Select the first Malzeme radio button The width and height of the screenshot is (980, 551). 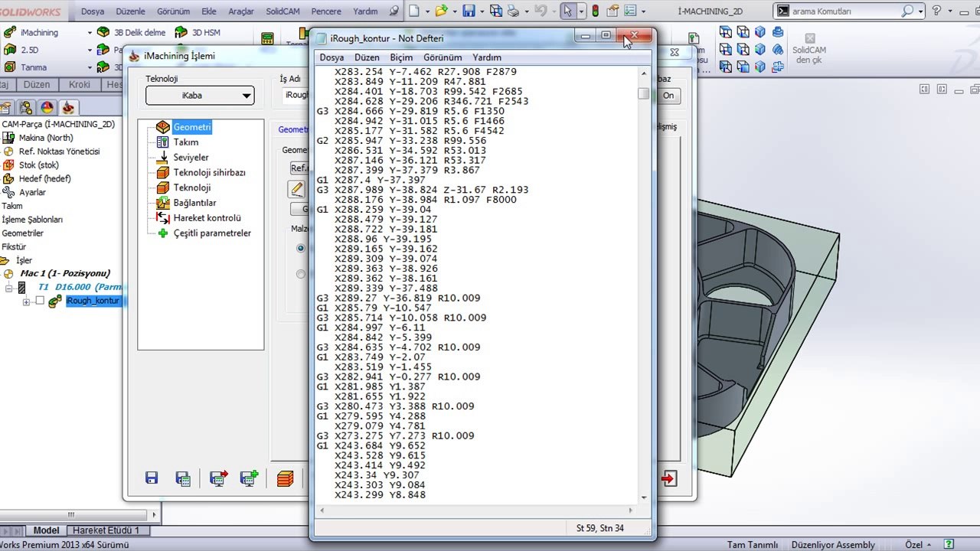pyautogui.click(x=300, y=248)
